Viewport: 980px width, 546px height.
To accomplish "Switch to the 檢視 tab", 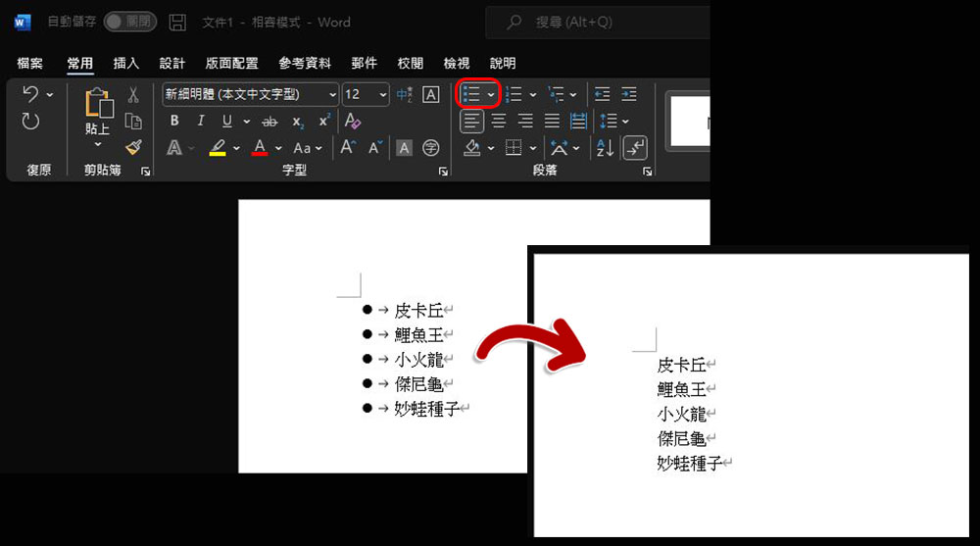I will (457, 63).
